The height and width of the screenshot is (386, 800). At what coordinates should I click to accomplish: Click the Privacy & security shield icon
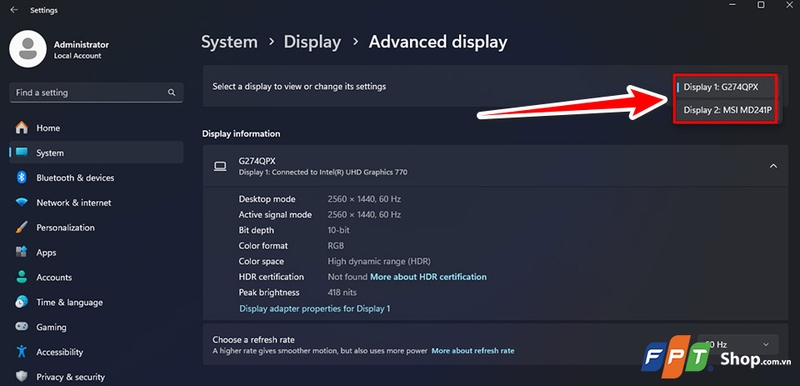pyautogui.click(x=21, y=377)
